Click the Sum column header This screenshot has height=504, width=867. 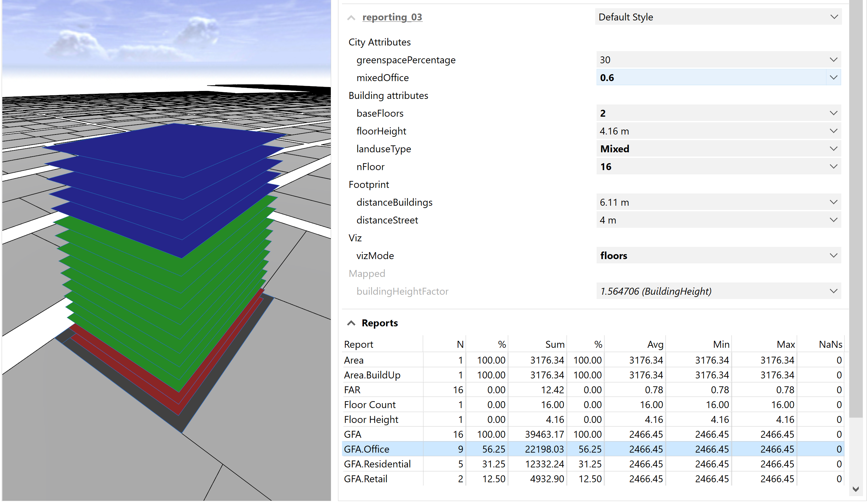(x=554, y=344)
